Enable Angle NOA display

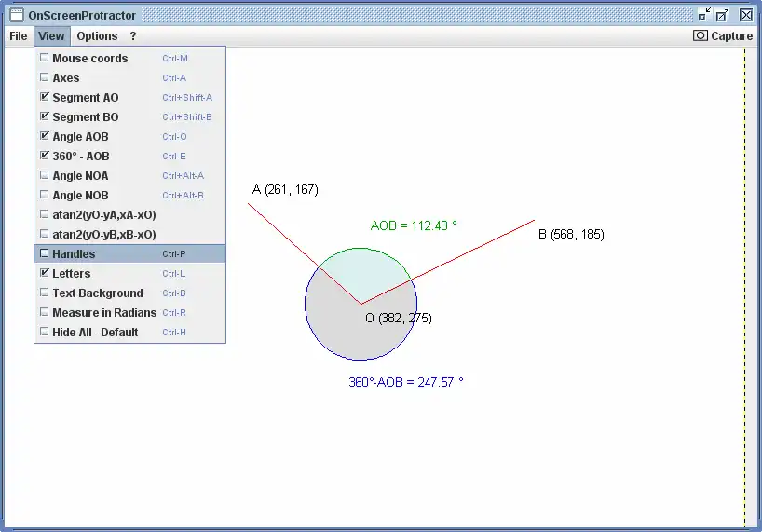pos(44,175)
